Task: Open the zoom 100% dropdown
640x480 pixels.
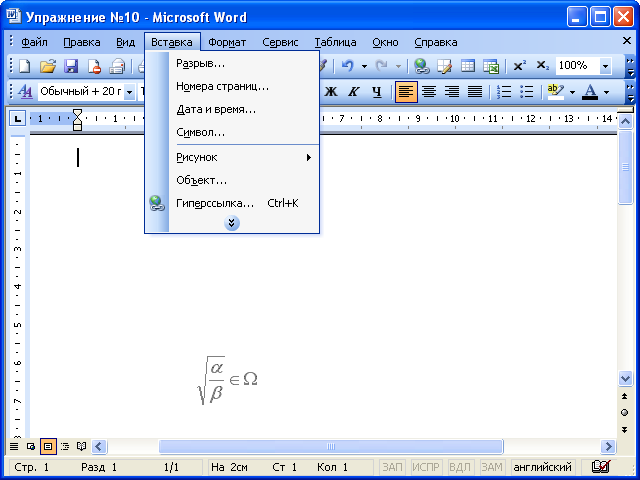Action: [606, 66]
